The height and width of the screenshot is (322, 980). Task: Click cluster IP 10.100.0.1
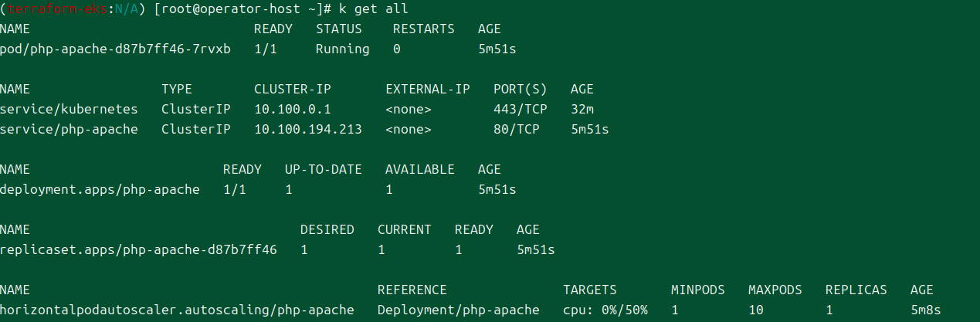293,110
